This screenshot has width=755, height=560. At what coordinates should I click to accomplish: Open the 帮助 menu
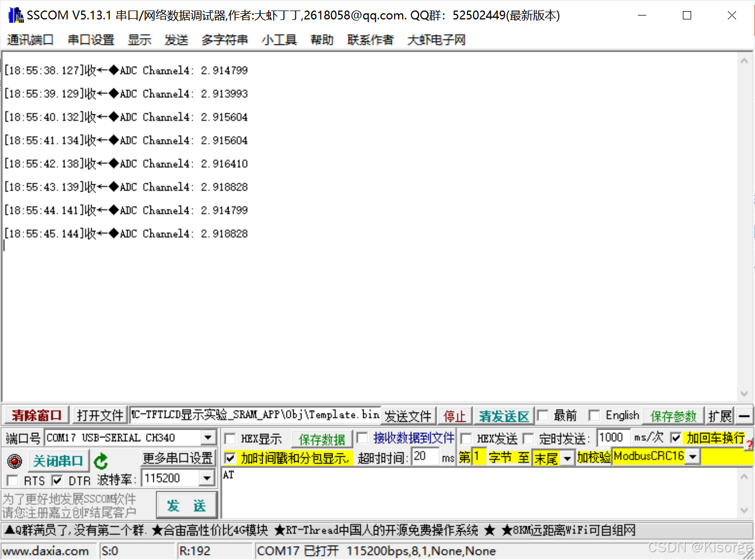pyautogui.click(x=322, y=40)
